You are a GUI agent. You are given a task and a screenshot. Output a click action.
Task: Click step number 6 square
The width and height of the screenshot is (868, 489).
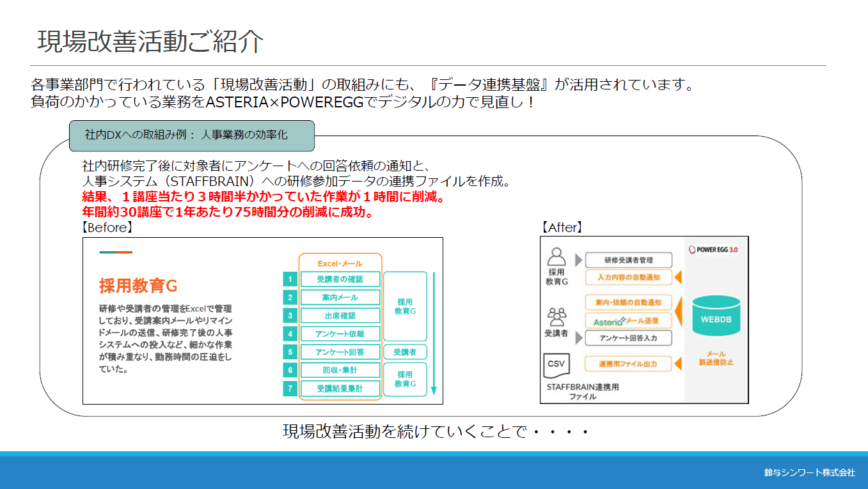click(290, 370)
